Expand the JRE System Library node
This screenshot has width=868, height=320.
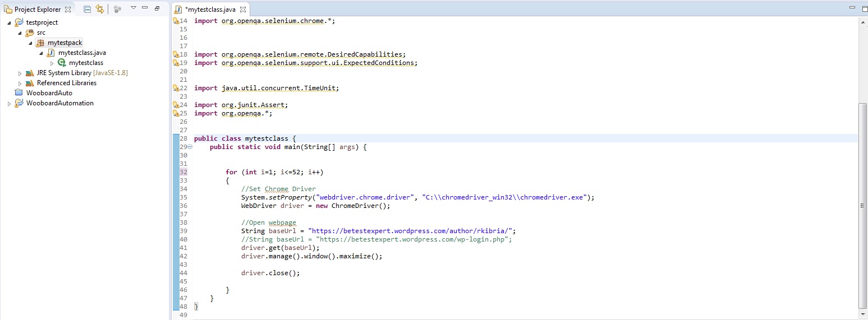[20, 73]
